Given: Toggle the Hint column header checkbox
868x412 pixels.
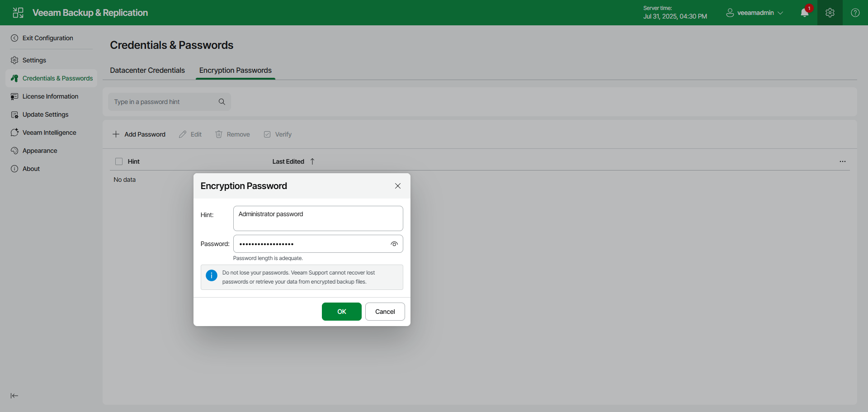Looking at the screenshot, I should tap(118, 161).
